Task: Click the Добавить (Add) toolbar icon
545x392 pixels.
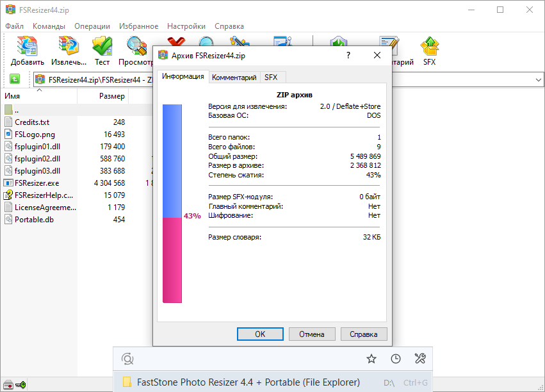Action: click(27, 46)
